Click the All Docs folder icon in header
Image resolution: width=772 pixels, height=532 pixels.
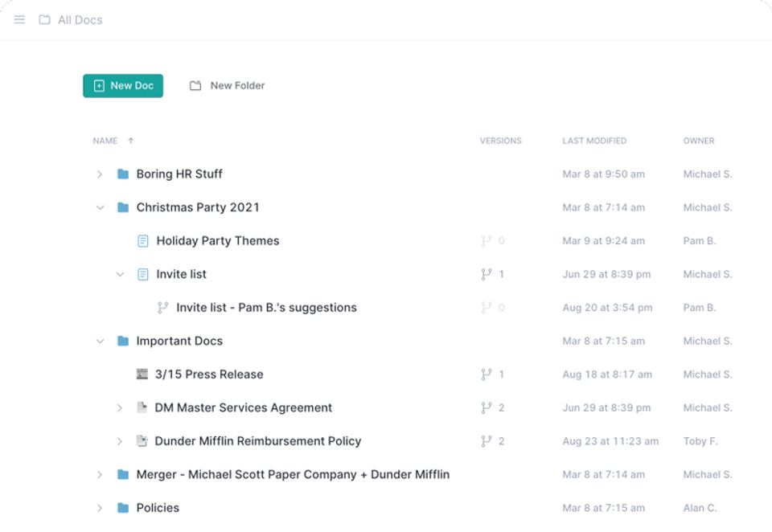(x=44, y=19)
